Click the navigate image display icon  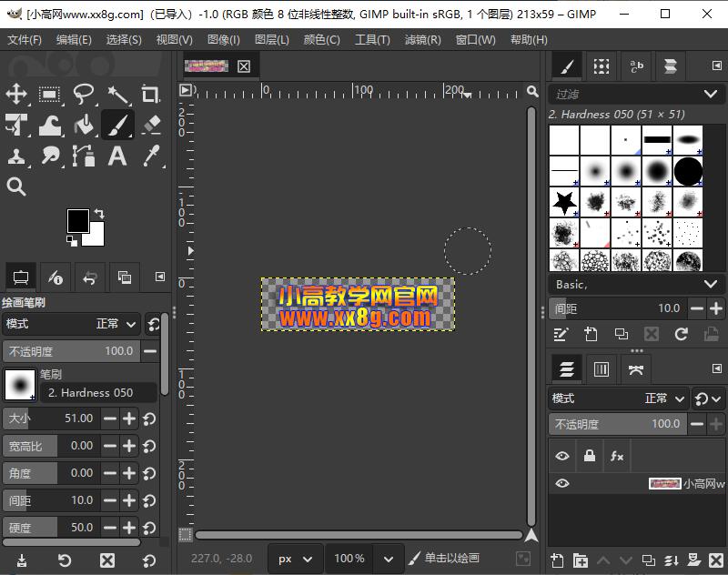(x=531, y=535)
